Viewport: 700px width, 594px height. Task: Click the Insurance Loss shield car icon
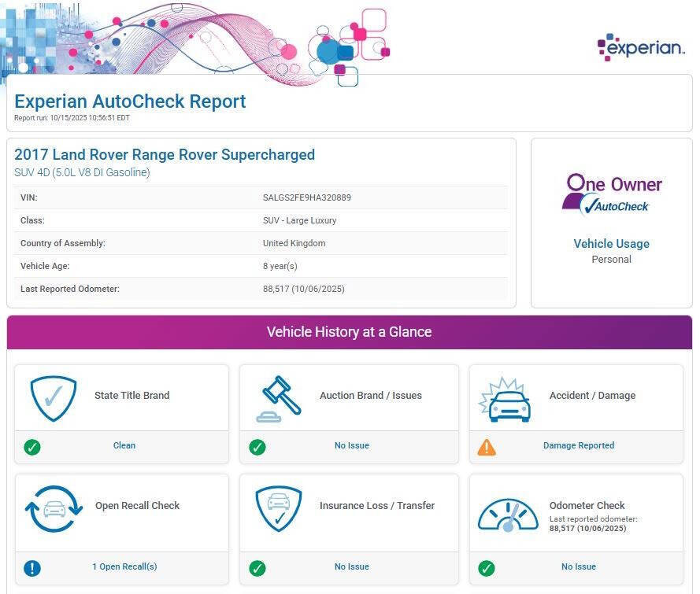[x=279, y=508]
